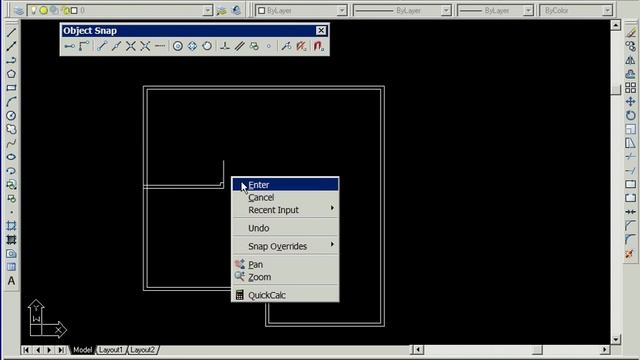Image resolution: width=640 pixels, height=360 pixels.
Task: Click Temporary Track Point icon
Action: tap(69, 46)
